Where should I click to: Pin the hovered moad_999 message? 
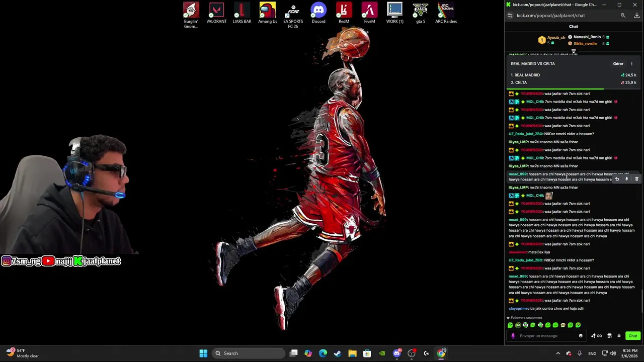[626, 179]
